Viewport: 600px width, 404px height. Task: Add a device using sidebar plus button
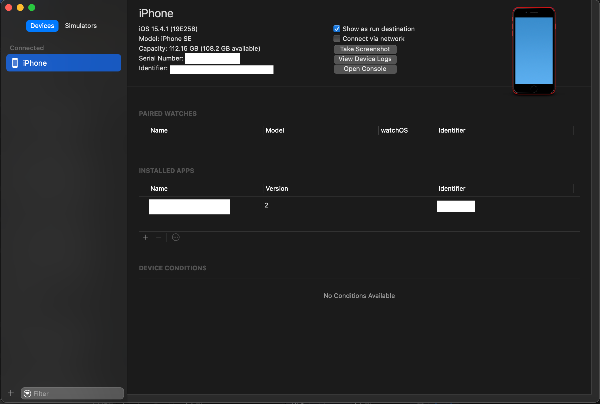coord(11,393)
